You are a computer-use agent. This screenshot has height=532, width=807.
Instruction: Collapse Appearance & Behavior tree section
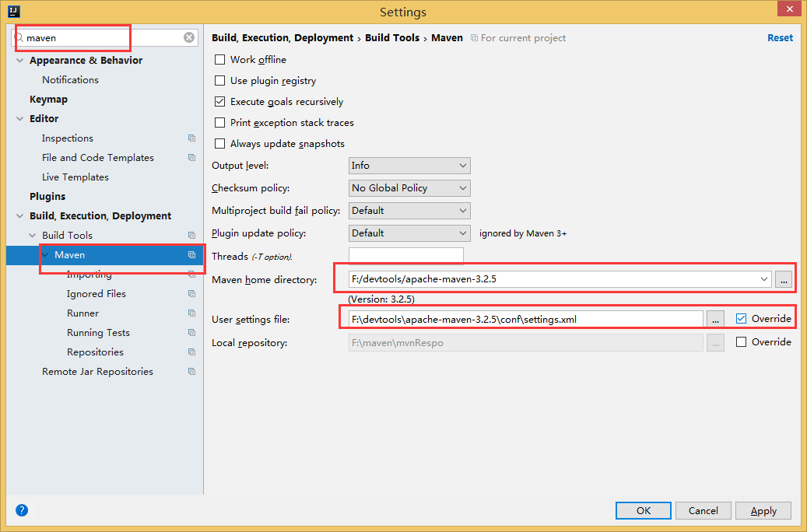(20, 60)
